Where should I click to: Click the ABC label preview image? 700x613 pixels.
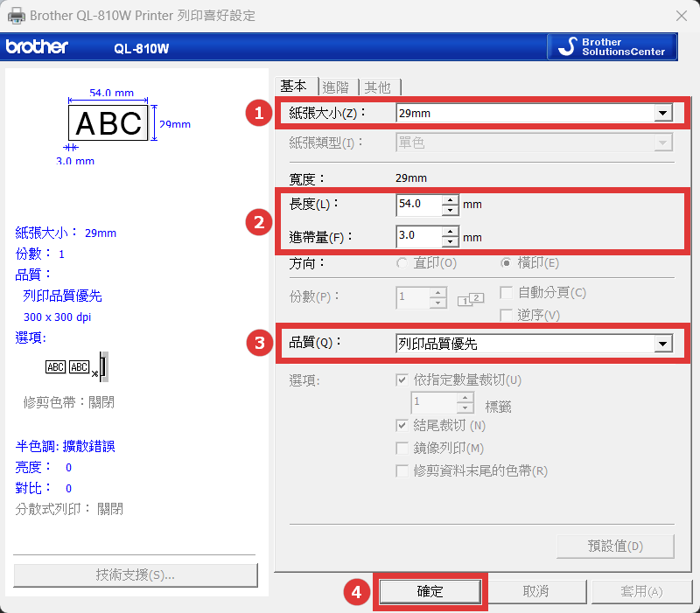coord(108,123)
